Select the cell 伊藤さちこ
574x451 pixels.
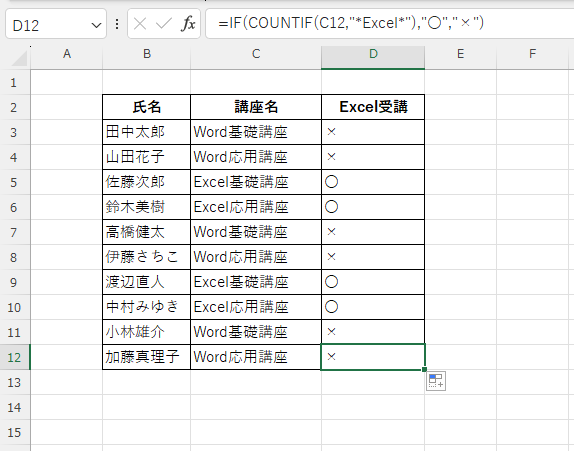coord(146,257)
